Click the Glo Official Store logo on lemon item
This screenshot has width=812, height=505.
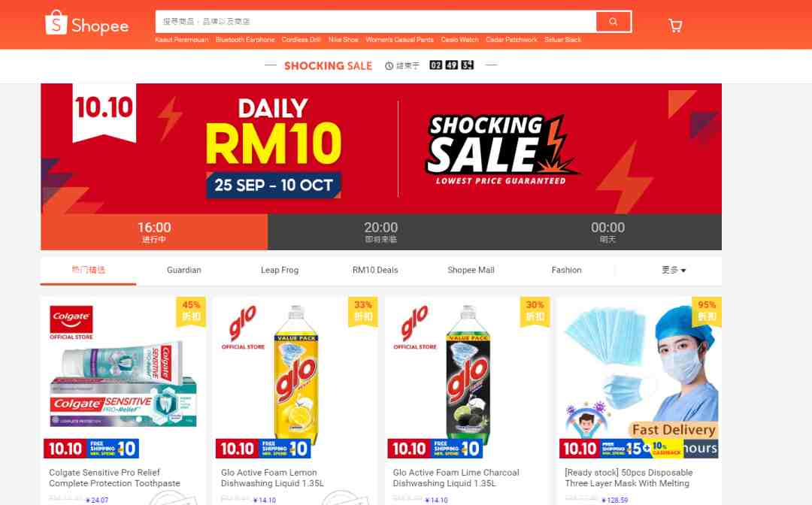point(243,328)
